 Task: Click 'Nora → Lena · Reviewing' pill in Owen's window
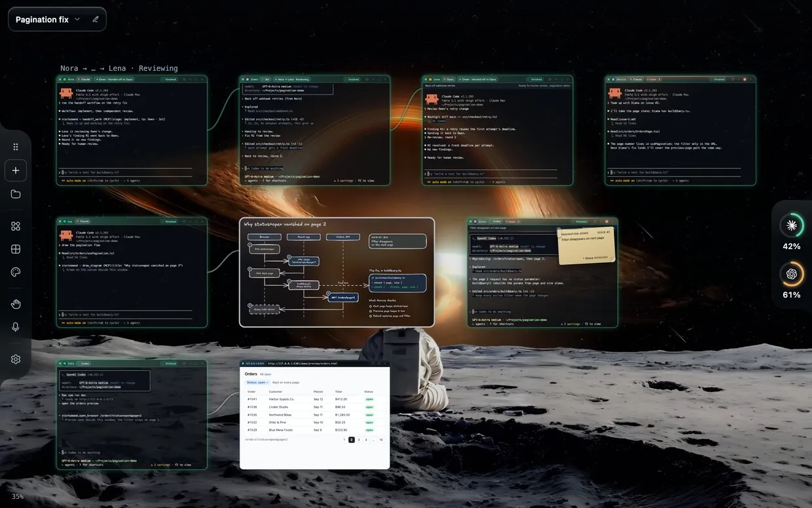click(291, 79)
